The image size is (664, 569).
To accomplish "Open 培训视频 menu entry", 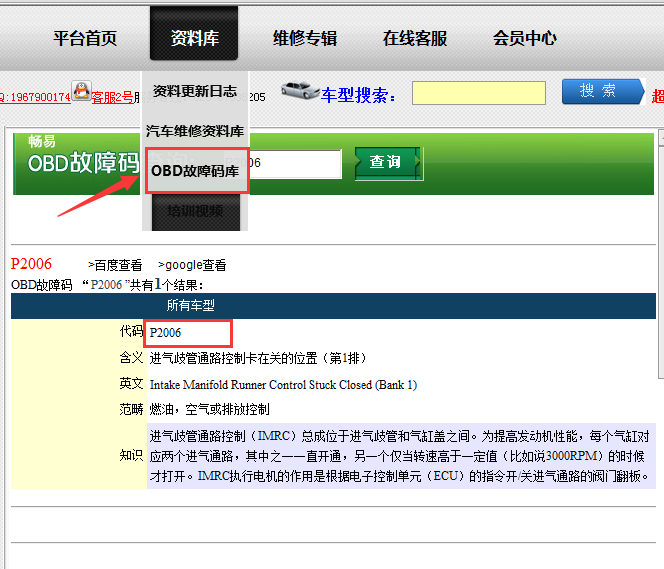I will (196, 211).
